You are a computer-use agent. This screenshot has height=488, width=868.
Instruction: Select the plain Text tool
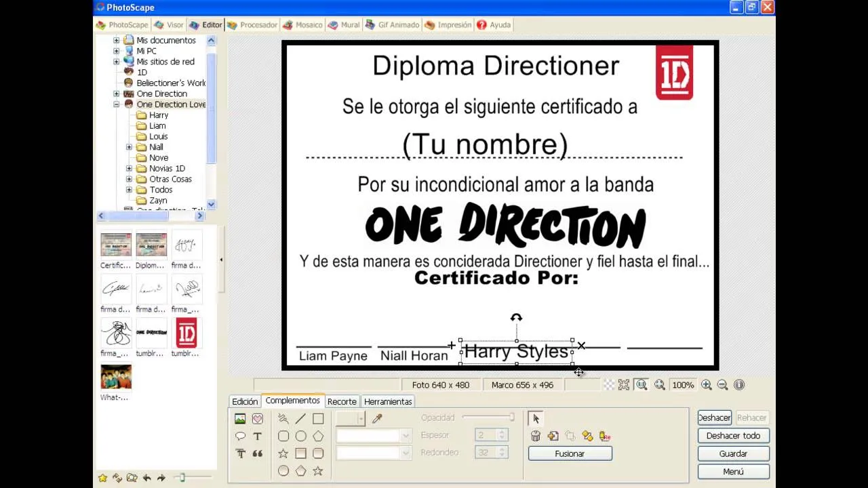258,436
